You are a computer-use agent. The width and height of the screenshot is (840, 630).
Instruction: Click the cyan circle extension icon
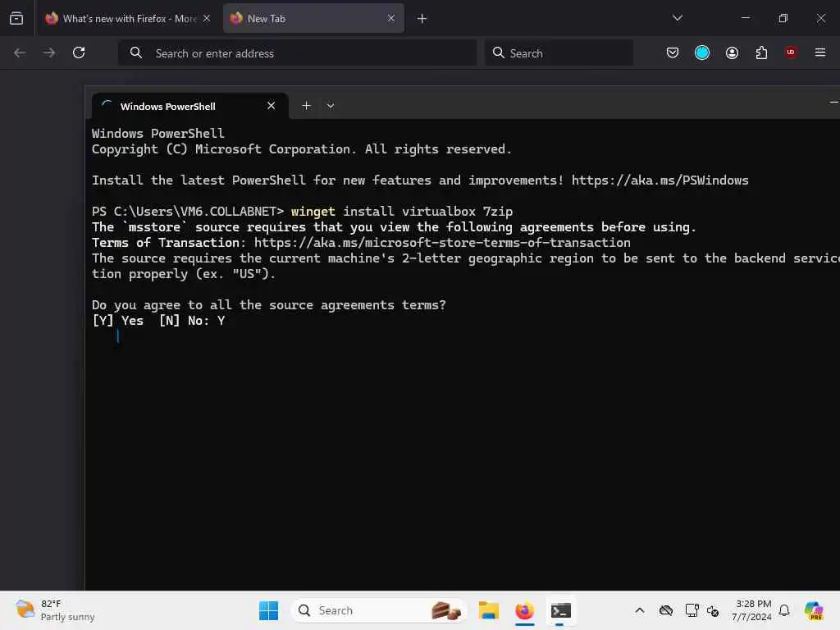(702, 52)
